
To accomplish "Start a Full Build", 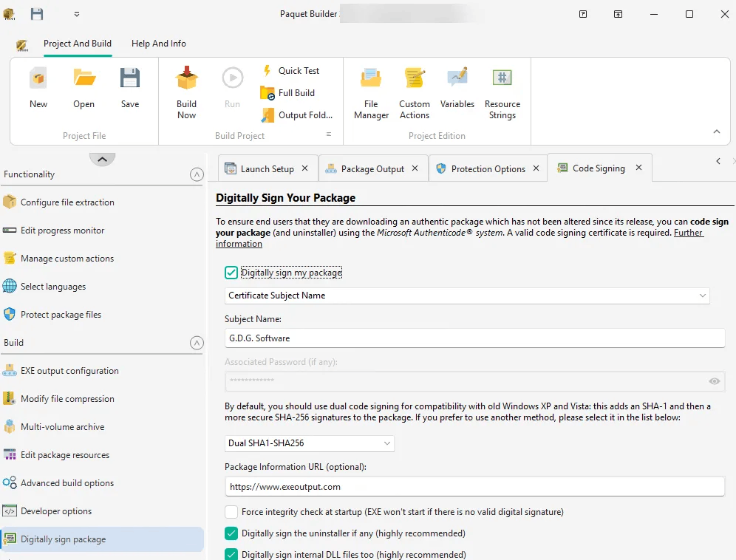I will (287, 93).
